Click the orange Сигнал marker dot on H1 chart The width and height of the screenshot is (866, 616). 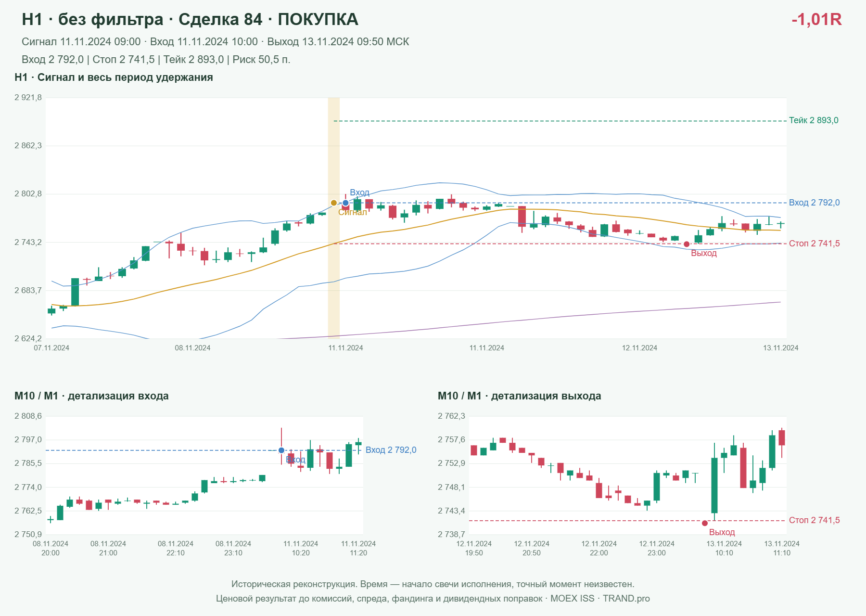pos(334,203)
